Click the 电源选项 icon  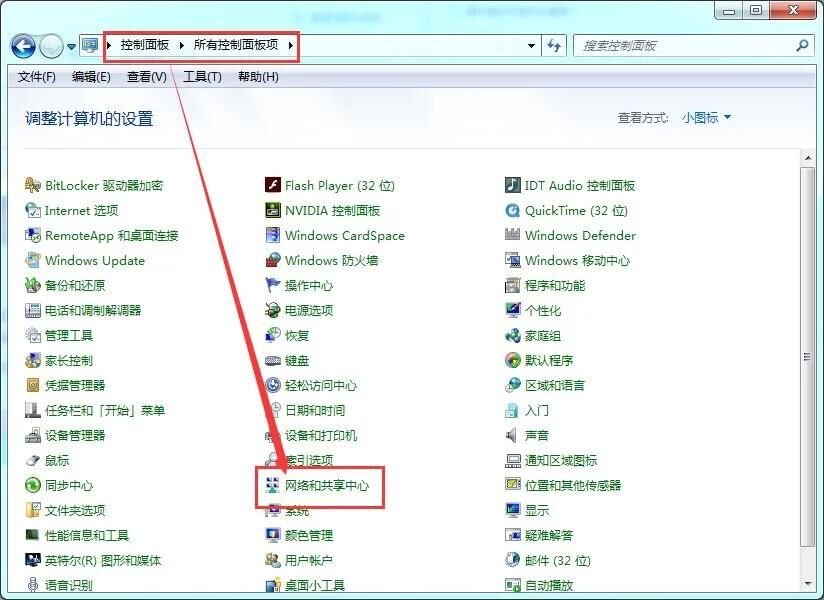pyautogui.click(x=273, y=311)
